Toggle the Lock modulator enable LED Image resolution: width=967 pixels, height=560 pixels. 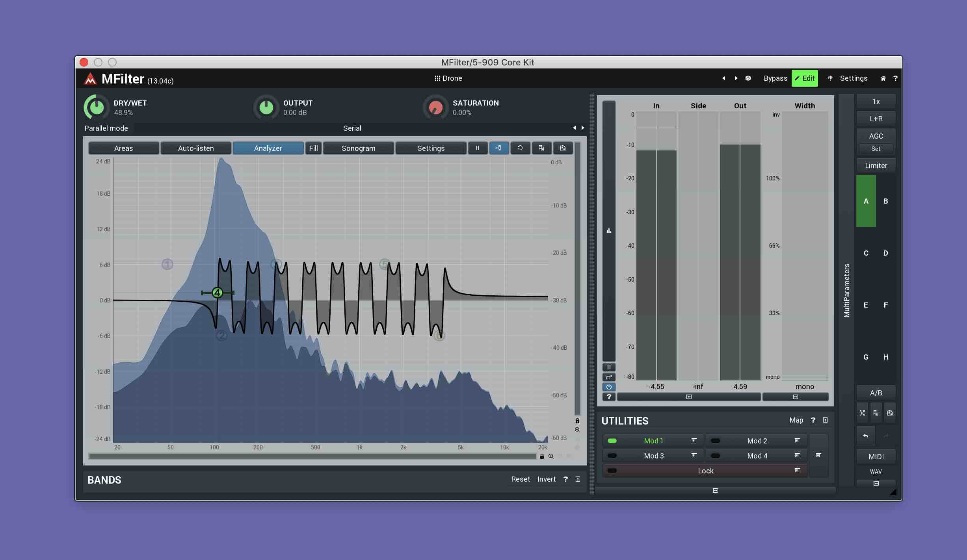[612, 471]
